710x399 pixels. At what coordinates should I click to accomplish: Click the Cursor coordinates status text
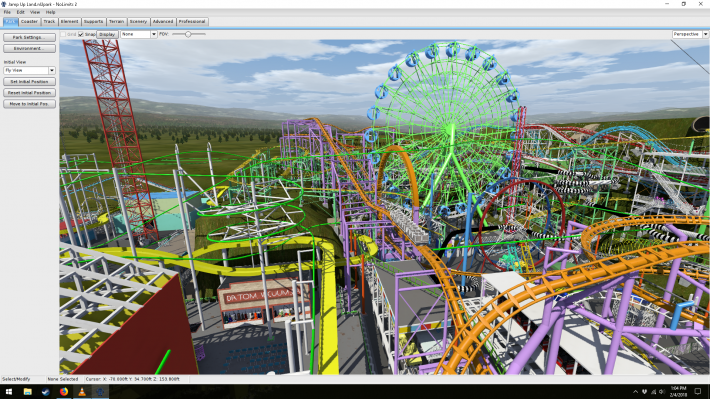[x=133, y=379]
